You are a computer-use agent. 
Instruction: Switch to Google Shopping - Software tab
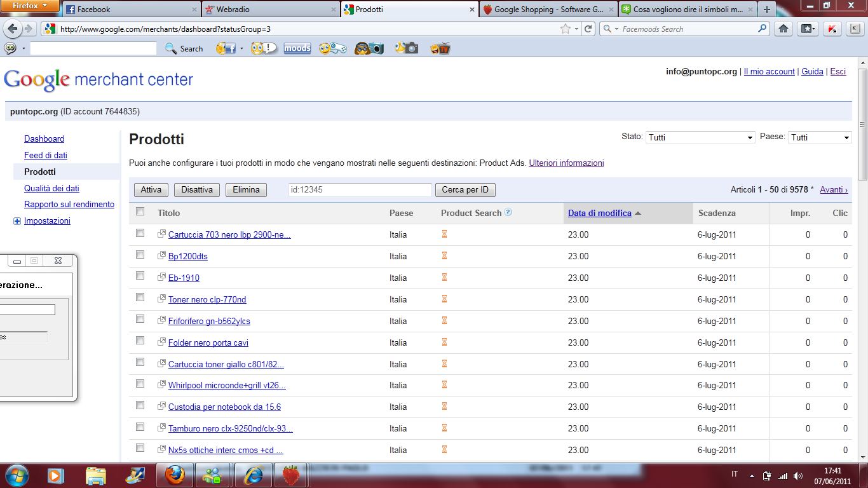(x=548, y=10)
